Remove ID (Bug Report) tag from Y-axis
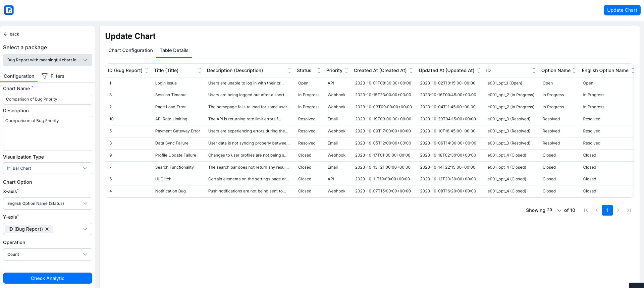Image resolution: width=644 pixels, height=288 pixels. 47,229
